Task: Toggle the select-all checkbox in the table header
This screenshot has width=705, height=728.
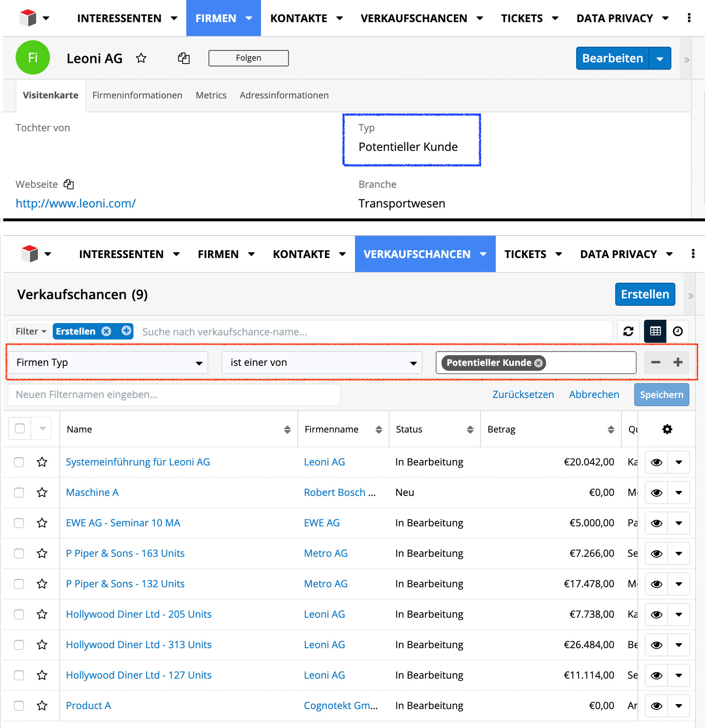Action: [20, 428]
